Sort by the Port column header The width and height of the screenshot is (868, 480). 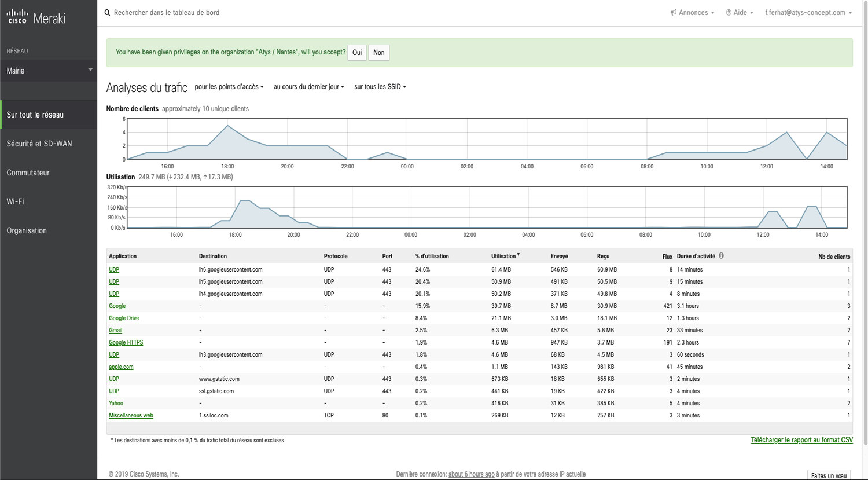[387, 256]
